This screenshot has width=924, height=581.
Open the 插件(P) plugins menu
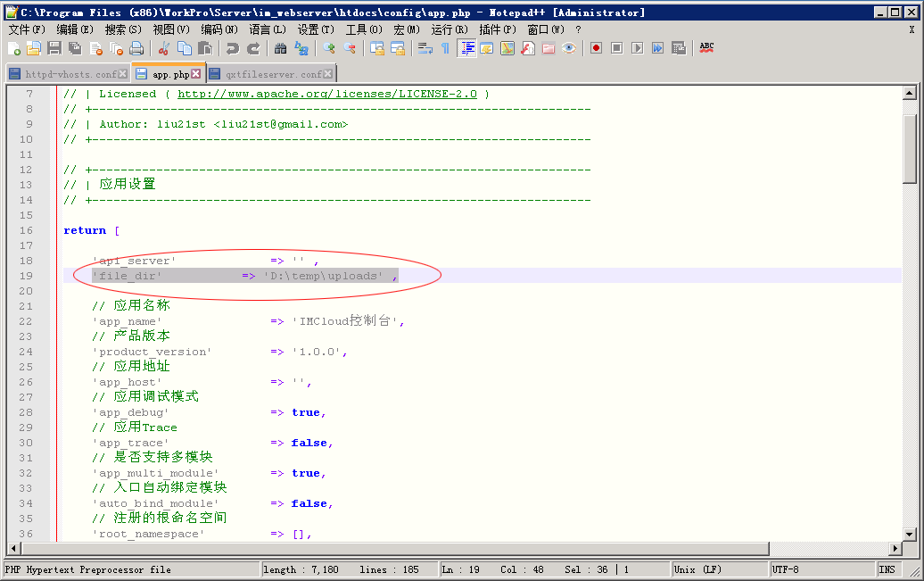click(497, 29)
